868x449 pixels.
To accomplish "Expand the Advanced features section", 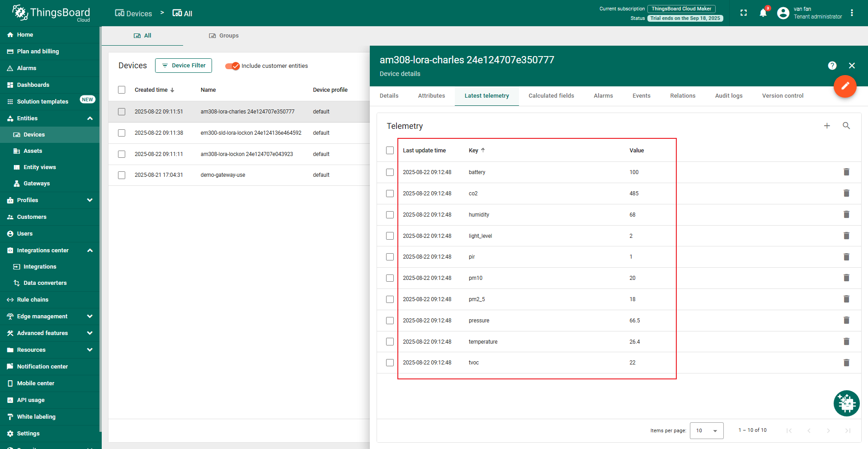I will pyautogui.click(x=90, y=333).
